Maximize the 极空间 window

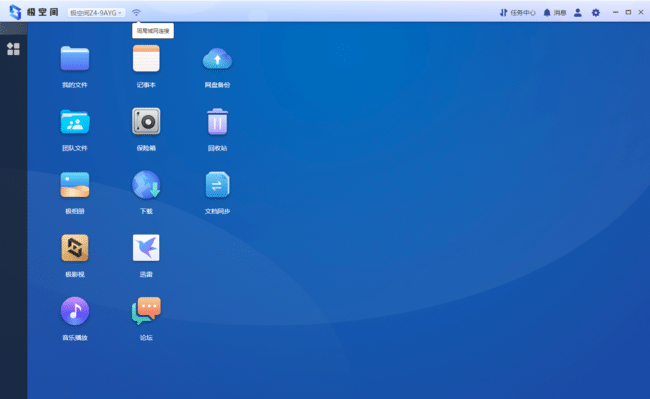(628, 12)
